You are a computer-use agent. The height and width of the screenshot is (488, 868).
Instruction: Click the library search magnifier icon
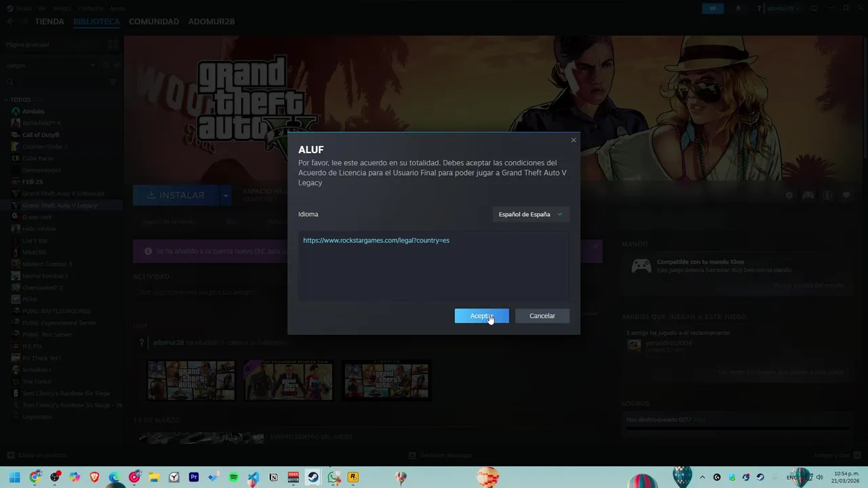click(9, 82)
